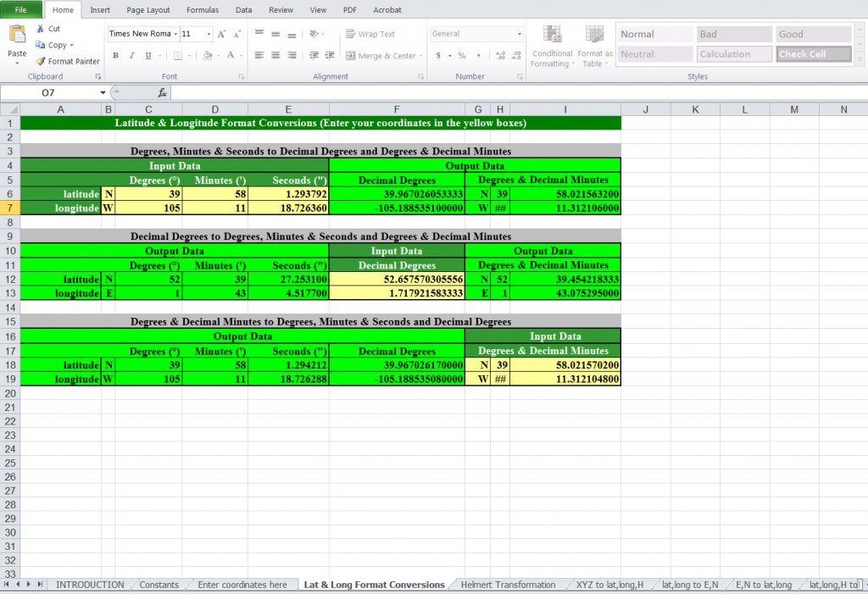Image resolution: width=868 pixels, height=594 pixels.
Task: Switch to Helmert Transformation sheet tab
Action: point(508,585)
